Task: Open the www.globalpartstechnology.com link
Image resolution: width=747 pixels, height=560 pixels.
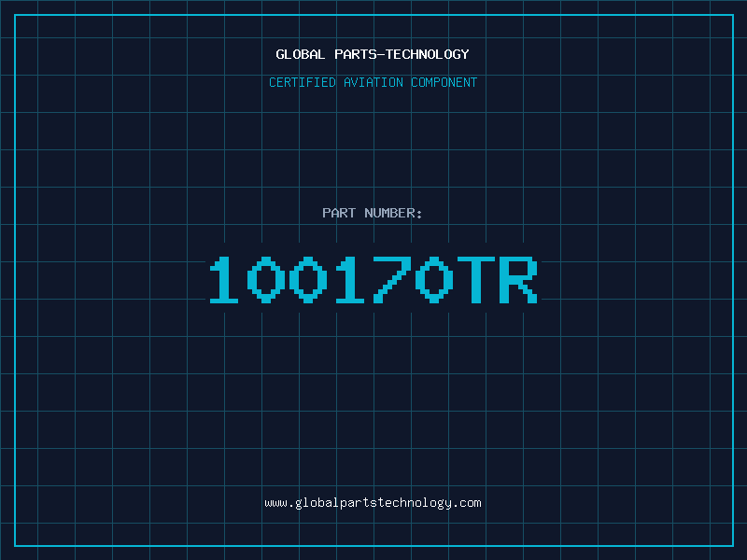Action: tap(373, 503)
